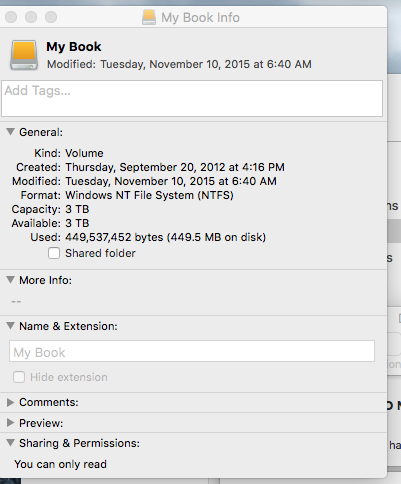Screen dimensions: 401x484
Task: Click the My Book name text field
Action: tap(192, 351)
